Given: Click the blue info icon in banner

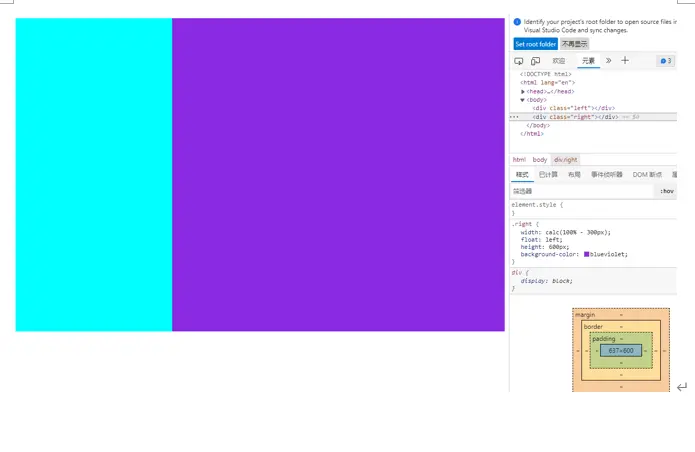Looking at the screenshot, I should click(x=517, y=22).
